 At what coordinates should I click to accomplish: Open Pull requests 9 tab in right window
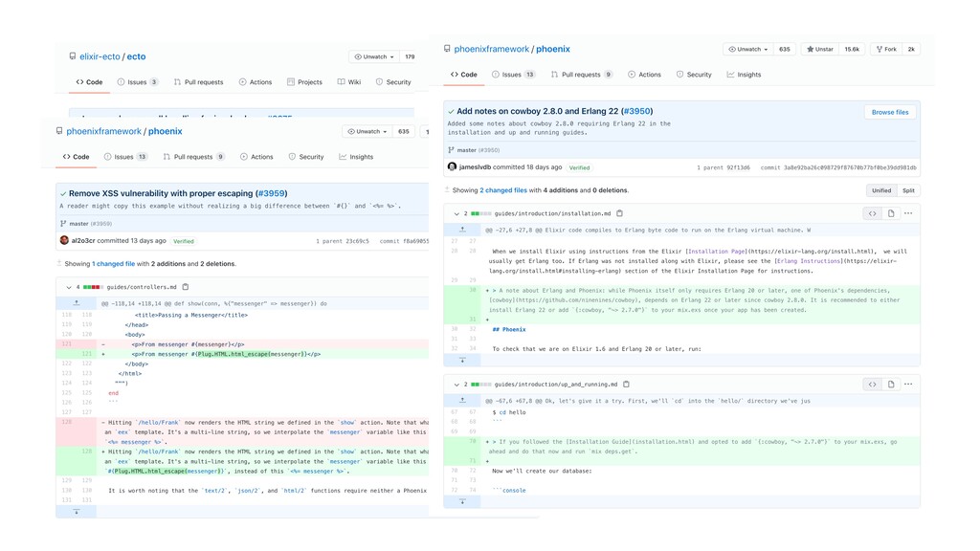[581, 75]
